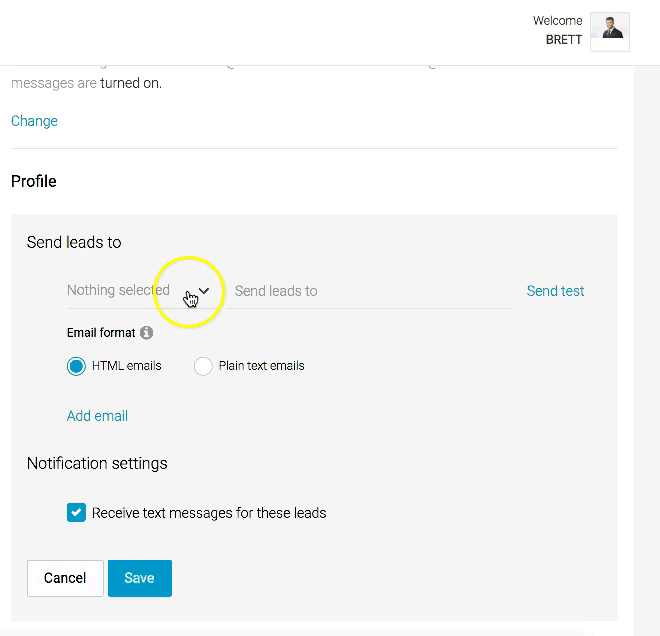Click the Change link
The width and height of the screenshot is (660, 636).
tap(34, 121)
